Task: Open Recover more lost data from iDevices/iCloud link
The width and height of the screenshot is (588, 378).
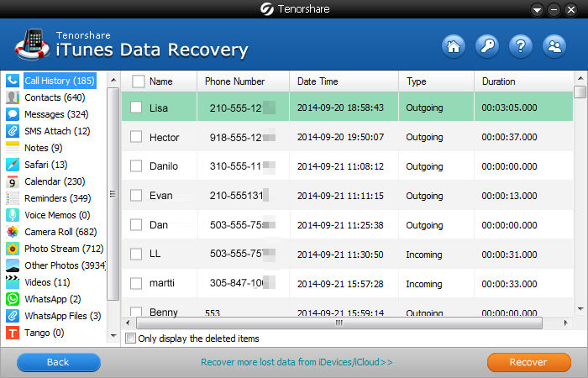Action: (297, 362)
